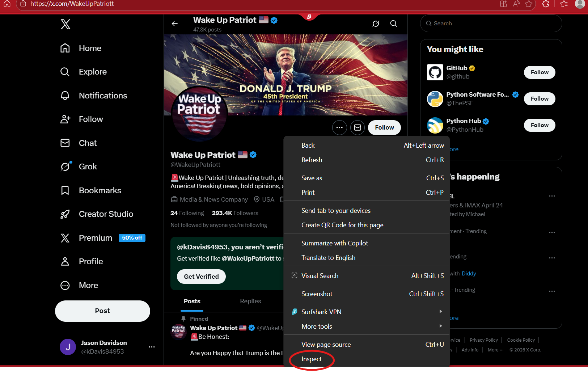Click the X logo in the sidebar

coord(65,24)
